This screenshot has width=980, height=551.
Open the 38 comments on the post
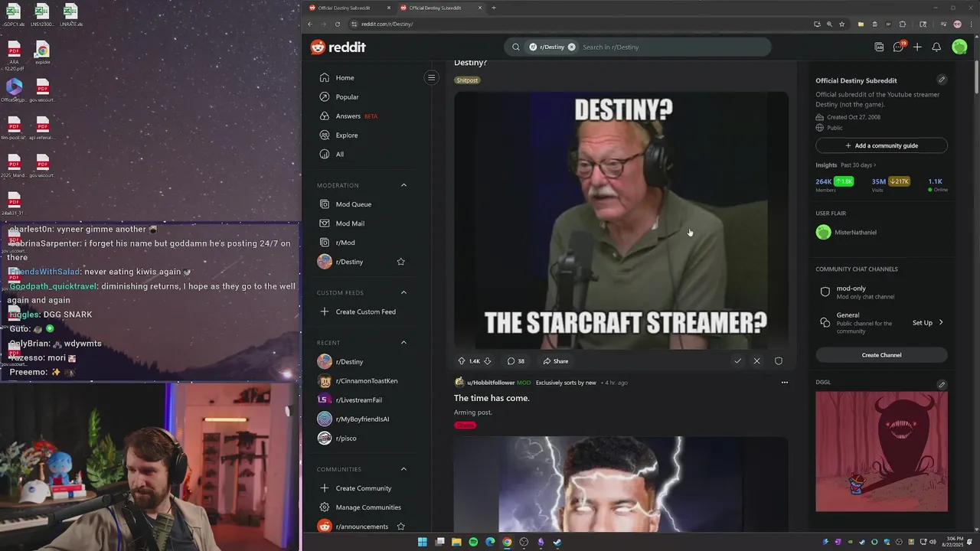516,361
